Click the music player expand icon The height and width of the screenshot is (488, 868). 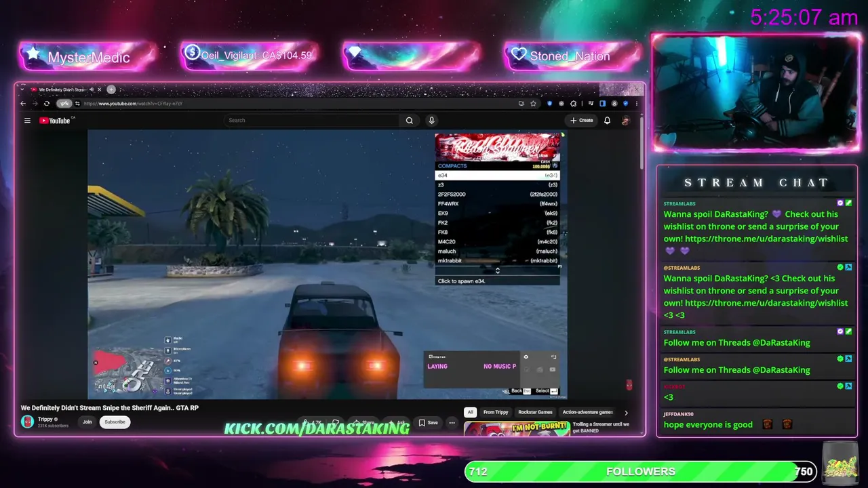(x=553, y=357)
